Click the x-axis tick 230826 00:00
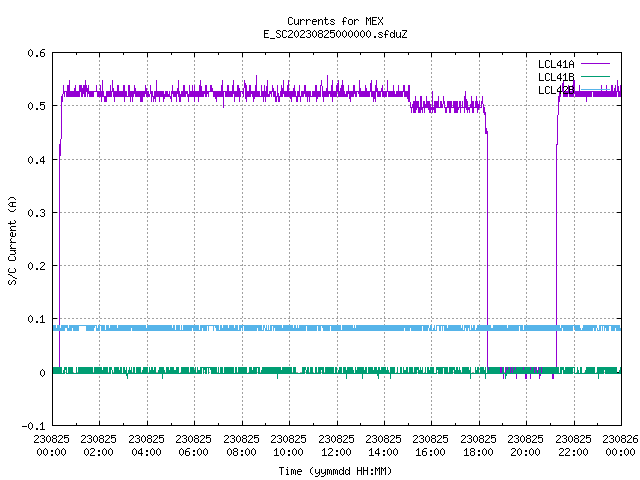 [x=620, y=445]
